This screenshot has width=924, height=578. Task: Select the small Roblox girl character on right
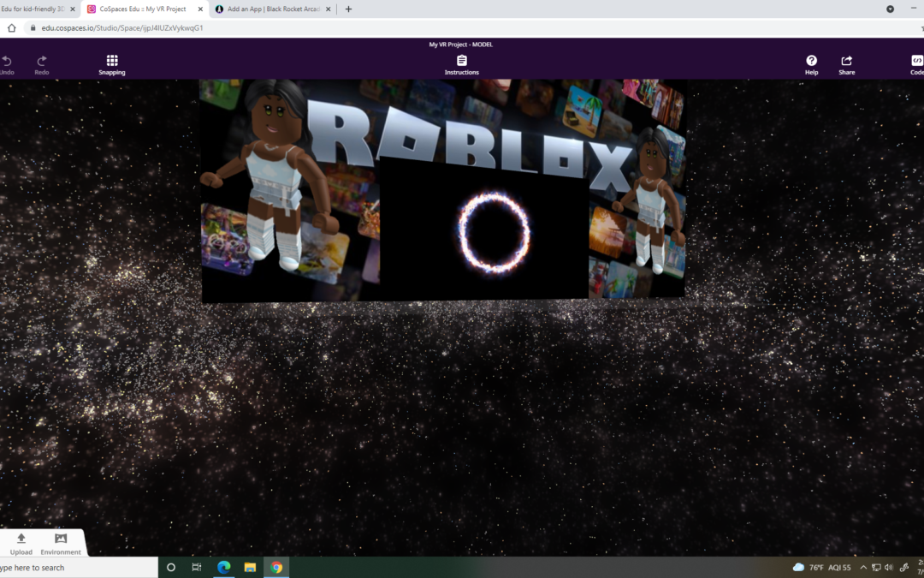pyautogui.click(x=650, y=200)
